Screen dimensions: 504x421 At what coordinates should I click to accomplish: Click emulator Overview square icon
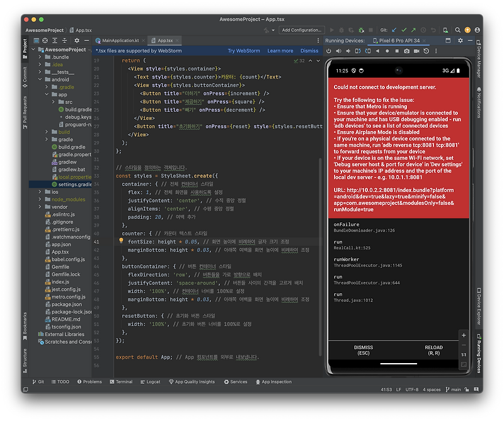pos(397,51)
